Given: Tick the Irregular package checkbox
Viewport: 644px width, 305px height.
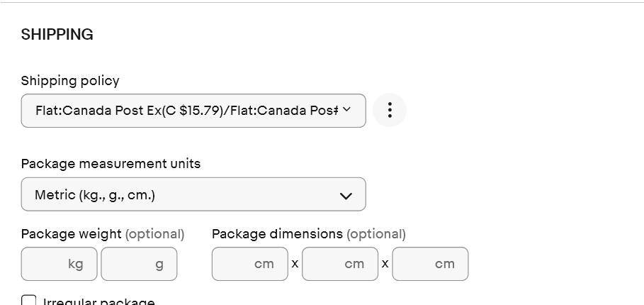Looking at the screenshot, I should pyautogui.click(x=29, y=301).
